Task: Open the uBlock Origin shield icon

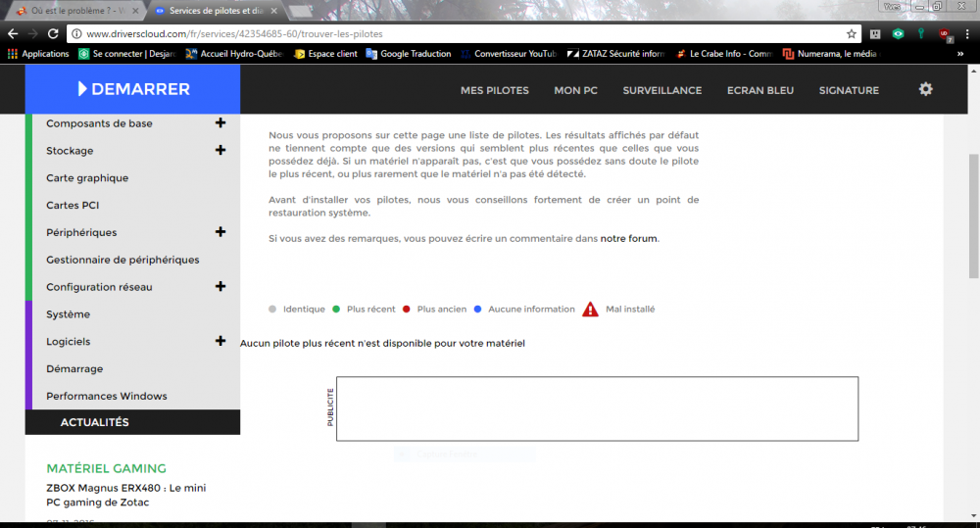Action: point(945,34)
